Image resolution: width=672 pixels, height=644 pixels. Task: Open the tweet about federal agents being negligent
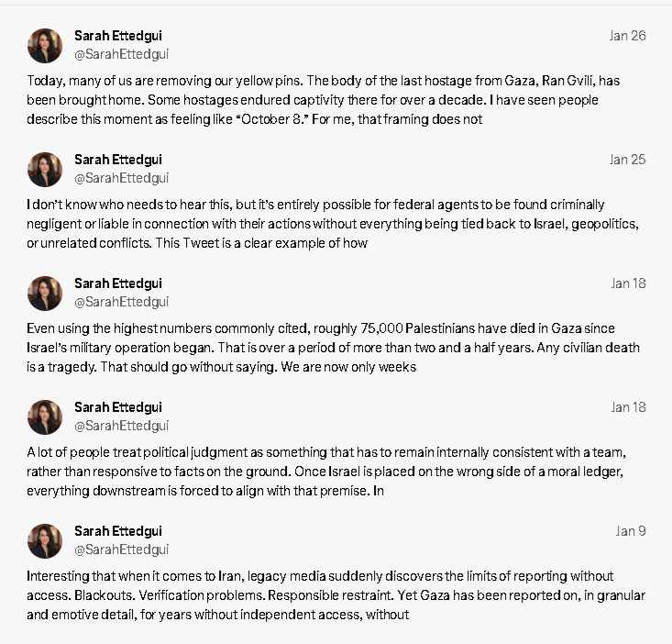pyautogui.click(x=333, y=224)
